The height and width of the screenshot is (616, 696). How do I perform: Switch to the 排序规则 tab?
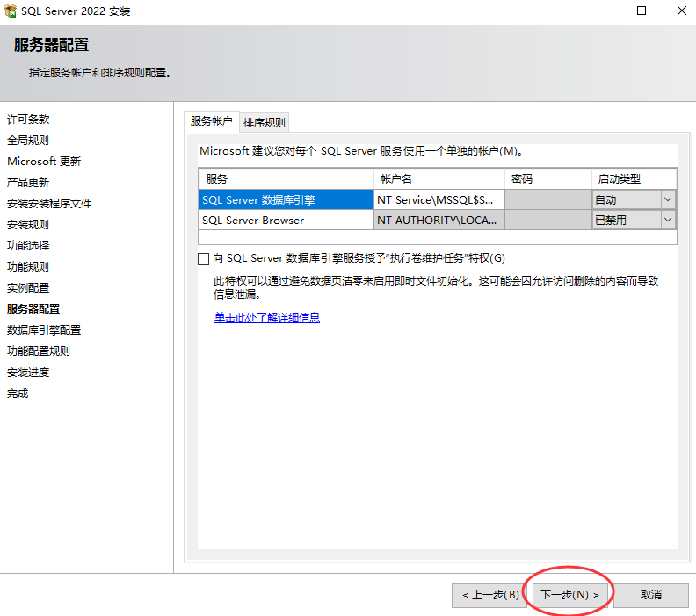[x=265, y=122]
